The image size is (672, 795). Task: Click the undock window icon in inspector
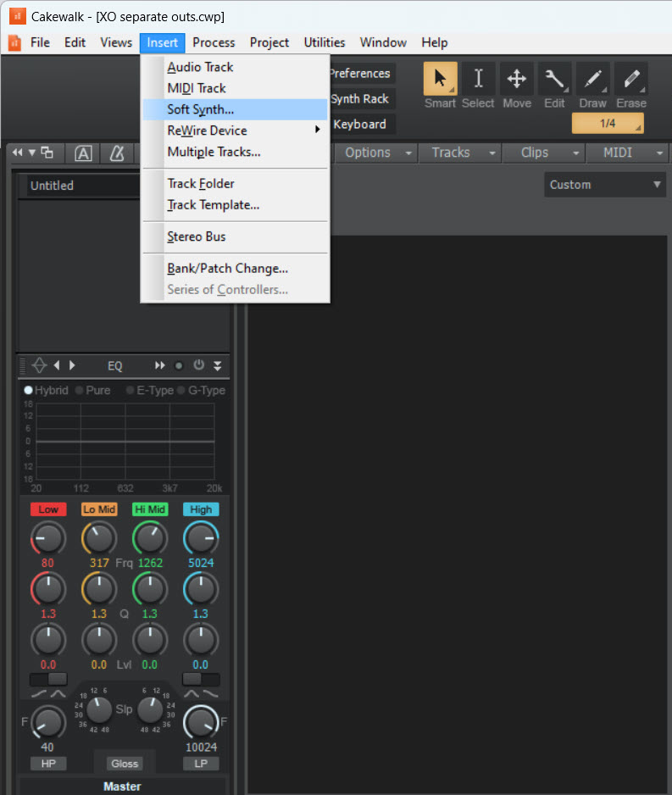pos(47,152)
